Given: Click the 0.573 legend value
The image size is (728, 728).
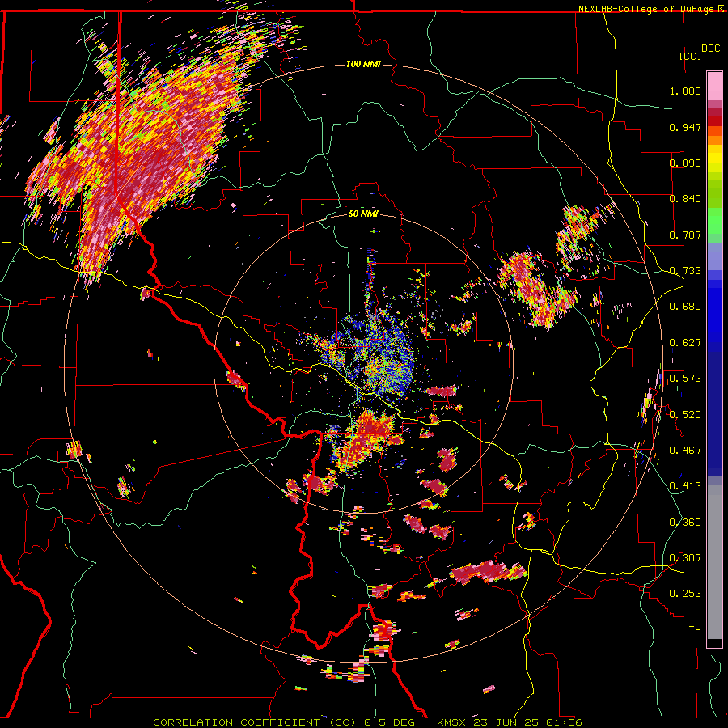Looking at the screenshot, I should (x=685, y=379).
